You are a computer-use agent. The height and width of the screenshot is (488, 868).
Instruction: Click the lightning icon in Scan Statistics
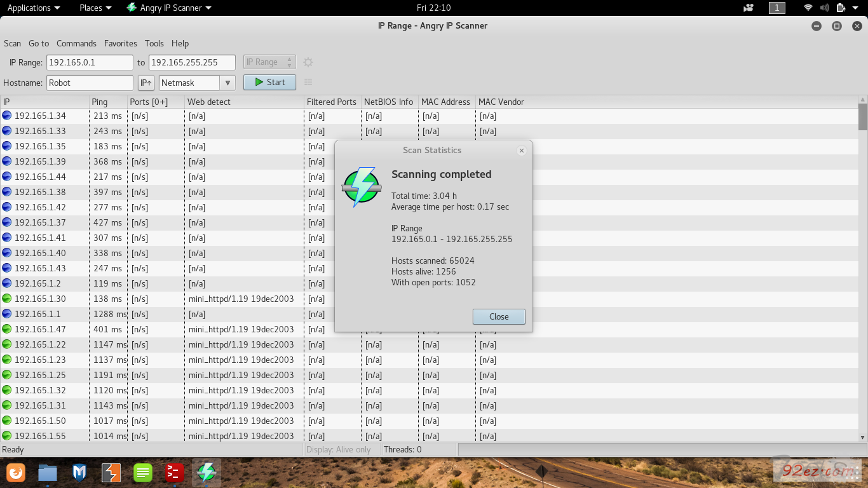tap(361, 187)
